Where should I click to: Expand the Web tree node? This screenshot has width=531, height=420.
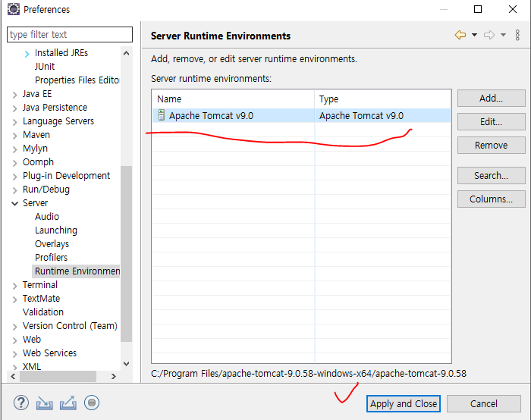coord(14,340)
